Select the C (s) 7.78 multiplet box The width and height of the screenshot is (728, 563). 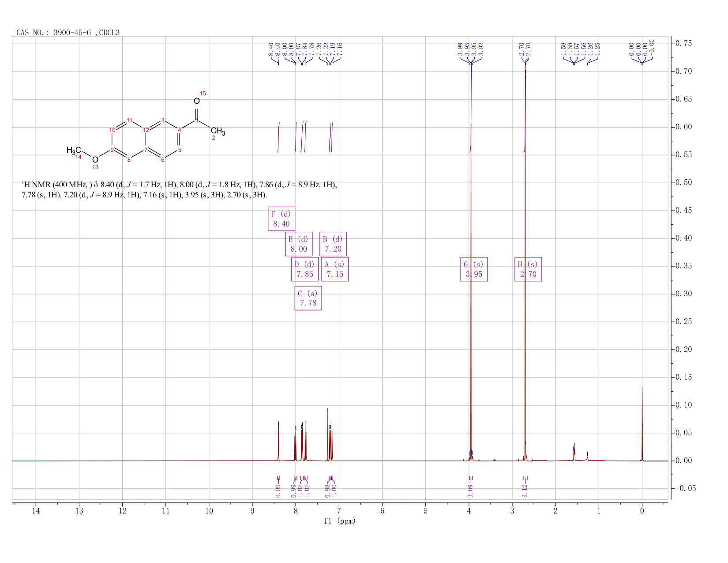pos(308,298)
